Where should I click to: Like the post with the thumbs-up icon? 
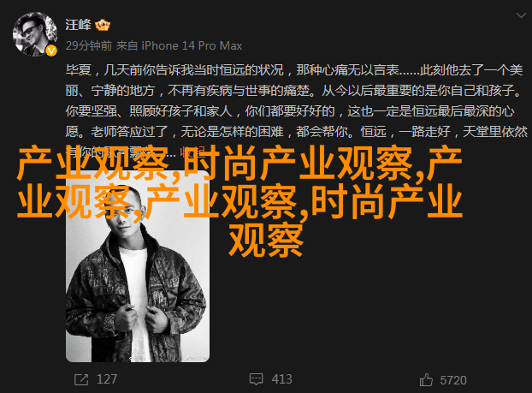[426, 380]
